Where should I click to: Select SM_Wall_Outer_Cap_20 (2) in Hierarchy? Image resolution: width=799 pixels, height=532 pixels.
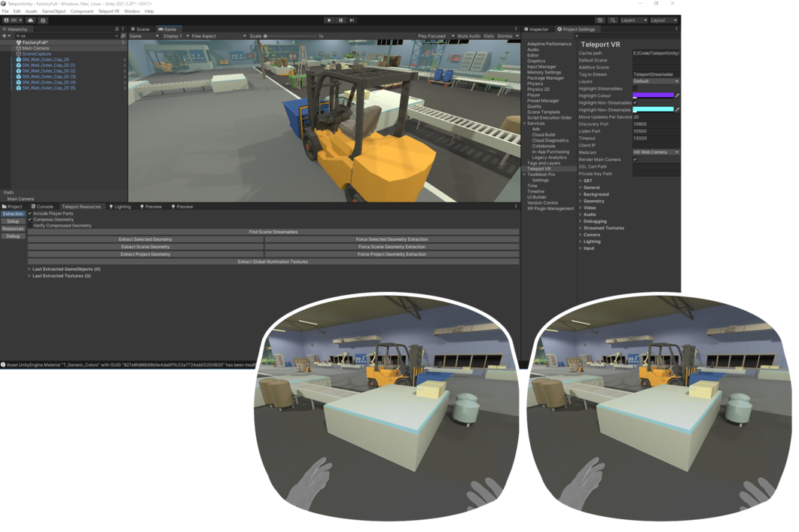click(48, 71)
